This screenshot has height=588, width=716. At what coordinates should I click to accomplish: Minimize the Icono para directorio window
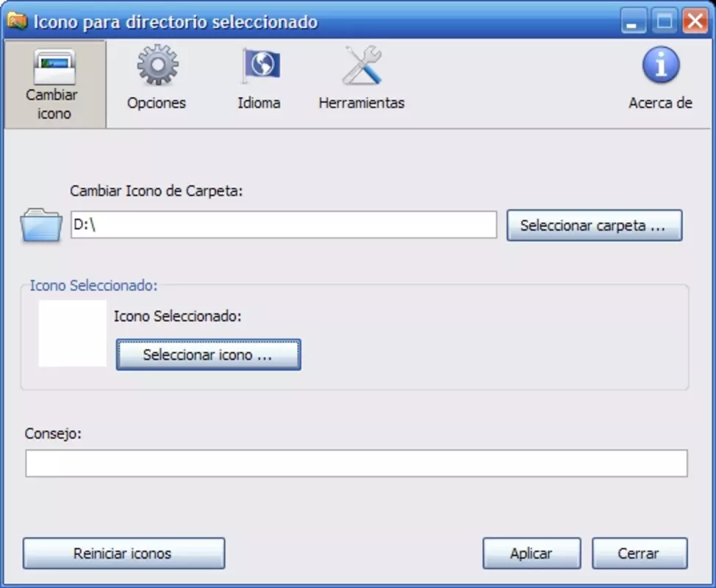[633, 21]
